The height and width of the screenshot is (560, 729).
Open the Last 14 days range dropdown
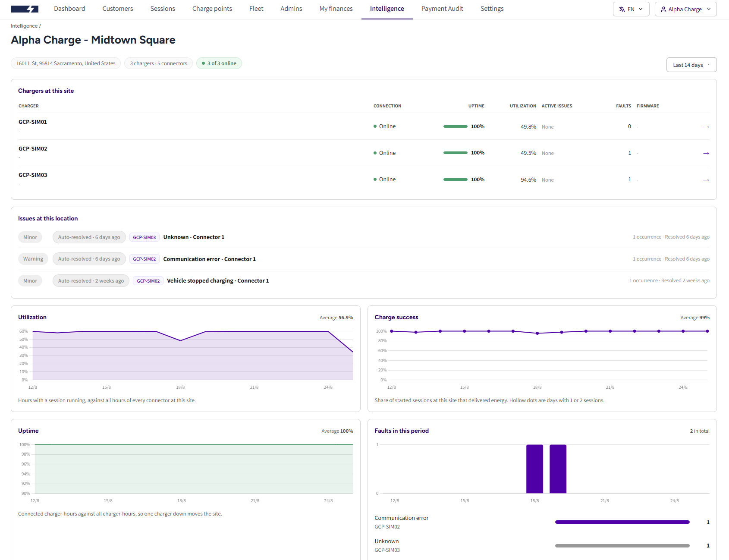(691, 65)
